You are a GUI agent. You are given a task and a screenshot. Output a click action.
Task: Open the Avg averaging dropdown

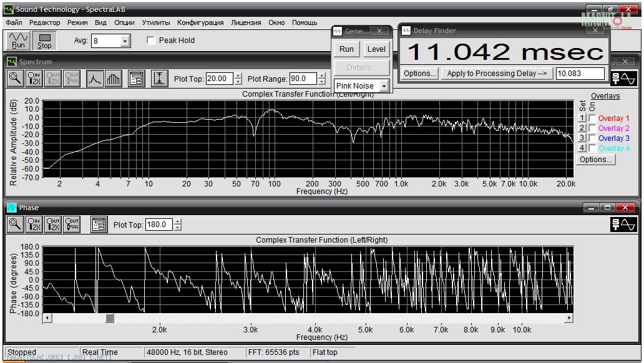(x=125, y=41)
